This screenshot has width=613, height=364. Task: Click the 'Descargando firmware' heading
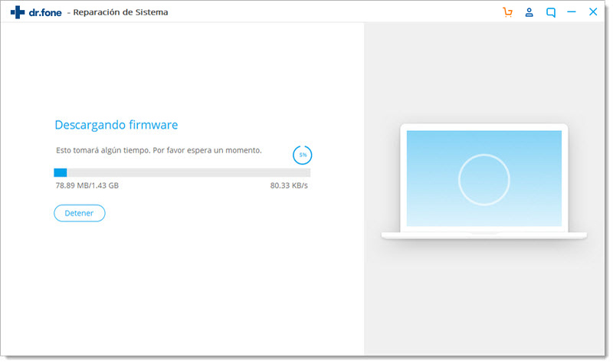pos(116,125)
